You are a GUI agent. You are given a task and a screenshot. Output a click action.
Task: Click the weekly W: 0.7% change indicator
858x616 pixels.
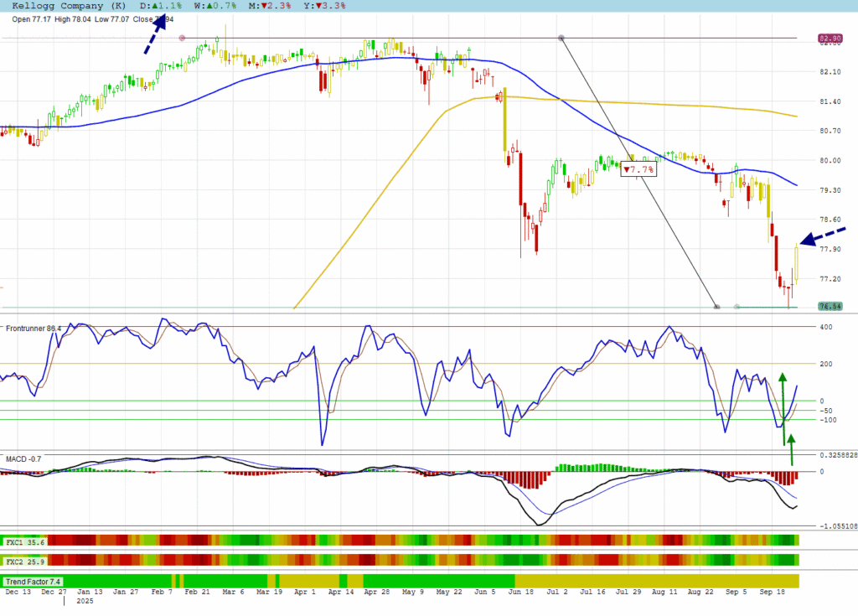click(215, 5)
